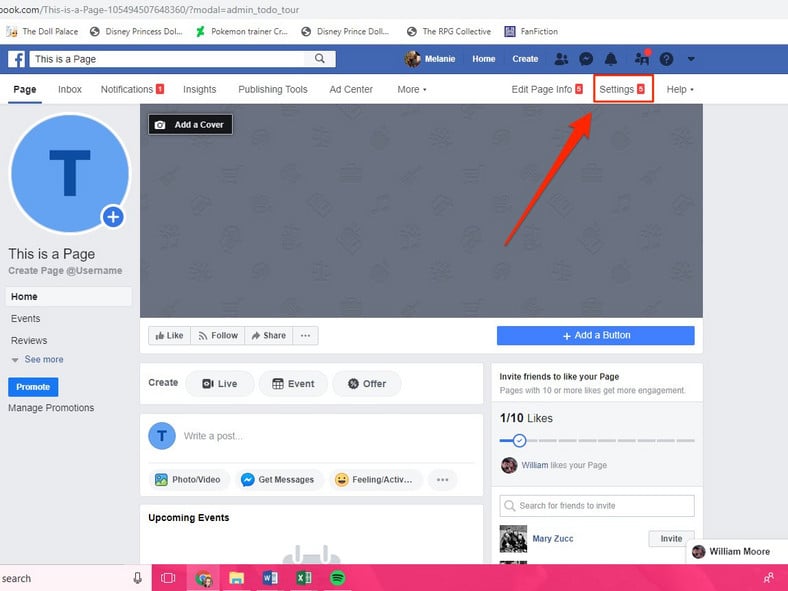Add Photo/Video to post
Viewport: 788px width, 591px height.
tap(188, 479)
